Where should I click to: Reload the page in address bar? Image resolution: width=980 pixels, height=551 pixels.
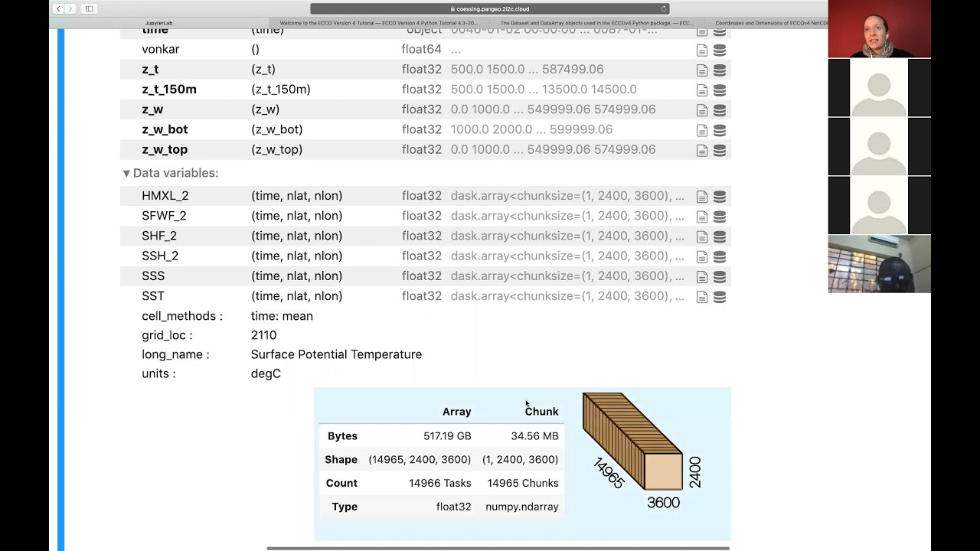click(x=663, y=8)
